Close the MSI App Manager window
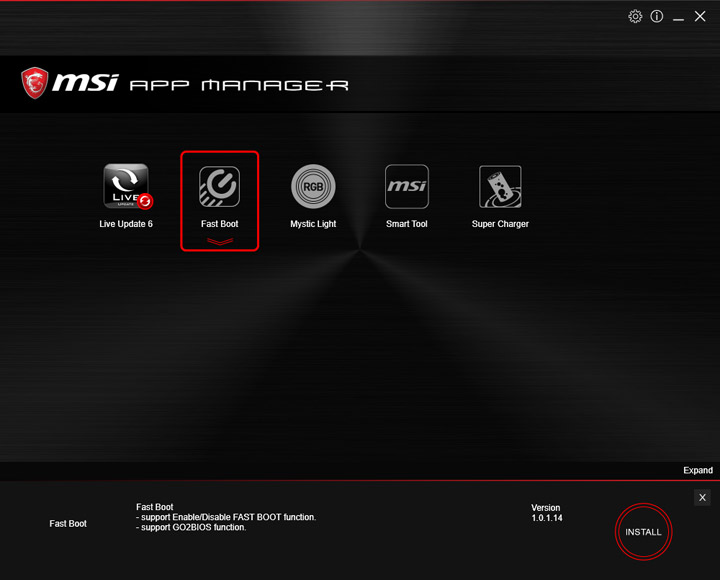This screenshot has width=720, height=580. (700, 17)
